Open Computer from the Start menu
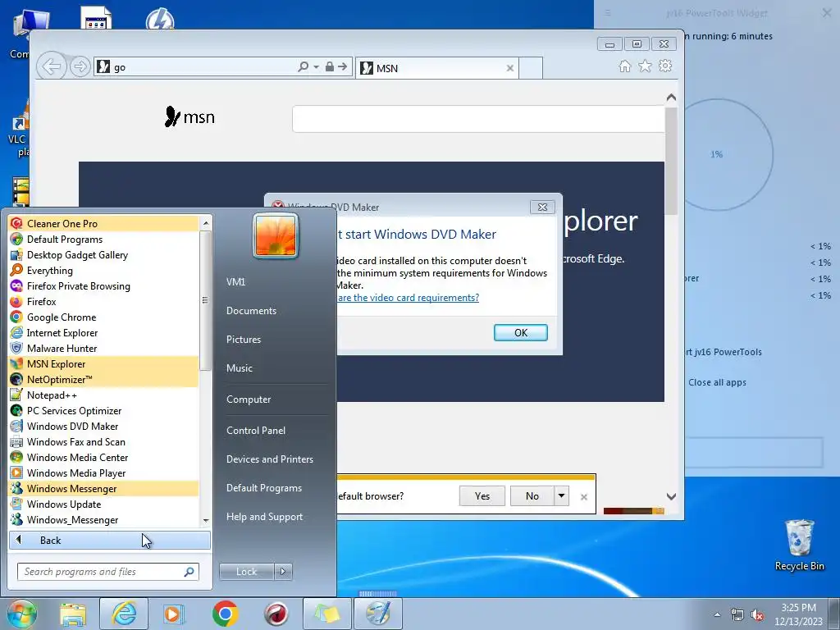 [249, 399]
